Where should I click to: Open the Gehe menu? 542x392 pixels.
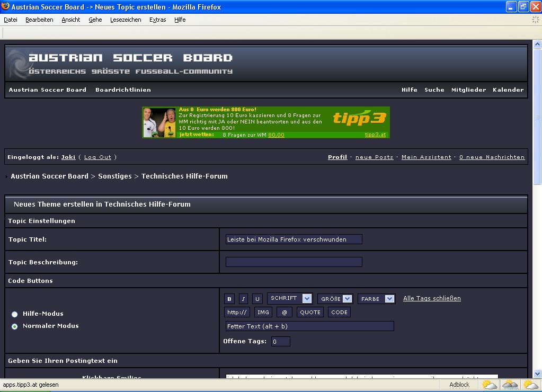(x=95, y=20)
